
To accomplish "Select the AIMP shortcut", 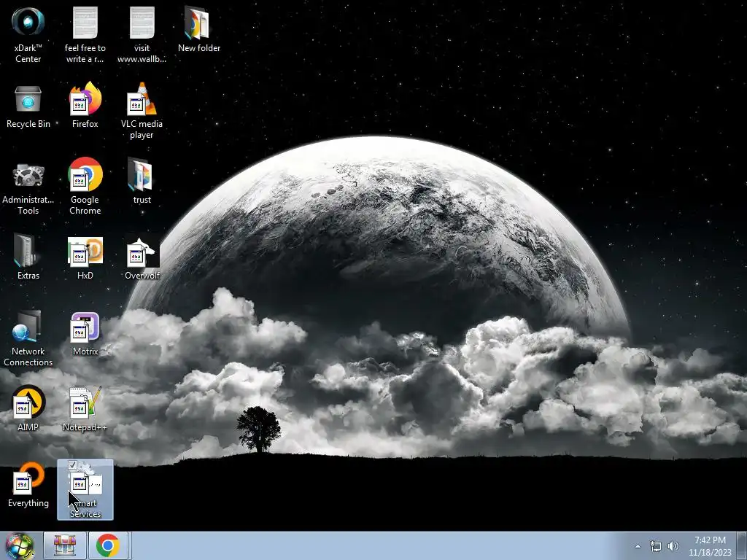I will pyautogui.click(x=28, y=409).
